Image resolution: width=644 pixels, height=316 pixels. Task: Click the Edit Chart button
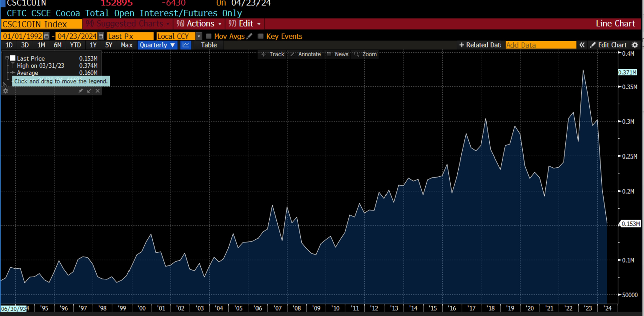coord(608,45)
